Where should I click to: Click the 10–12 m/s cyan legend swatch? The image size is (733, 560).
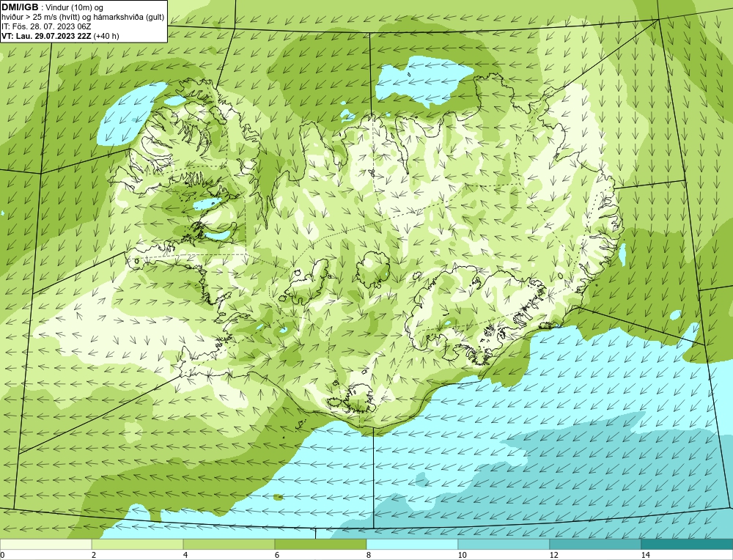click(x=504, y=545)
